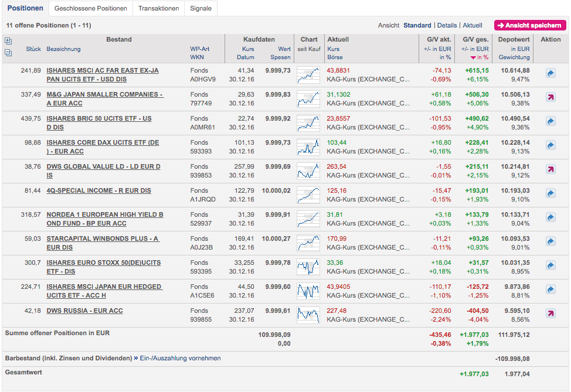Click action icon for StarCapital Winbonds Plus
Image resolution: width=571 pixels, height=392 pixels.
[550, 241]
